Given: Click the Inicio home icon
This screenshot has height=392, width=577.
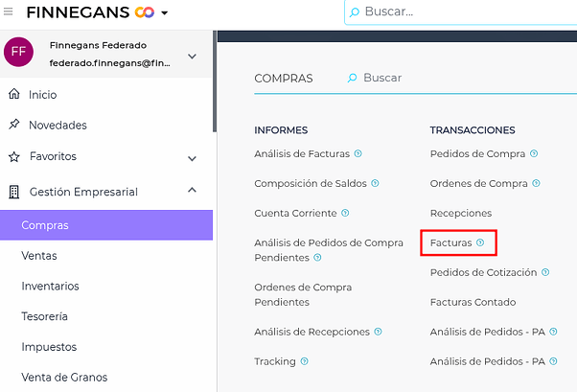Looking at the screenshot, I should click(x=13, y=95).
